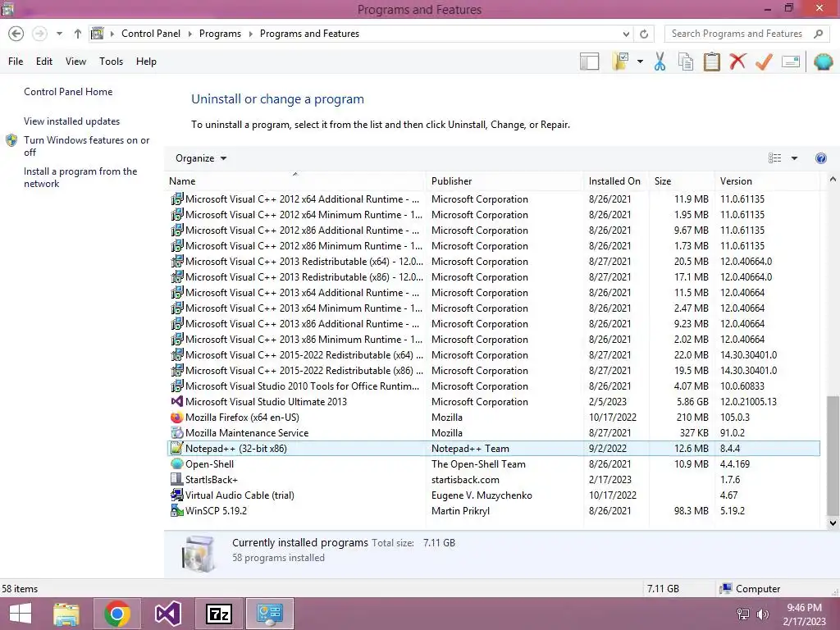
Task: Open Google Chrome from the taskbar
Action: [x=116, y=614]
